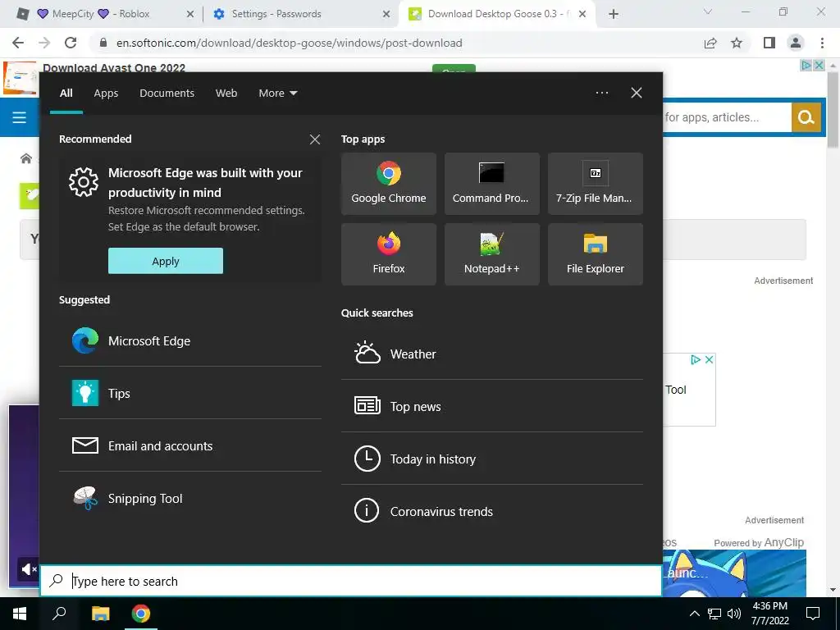
Task: Click the Windows Start button
Action: point(20,614)
